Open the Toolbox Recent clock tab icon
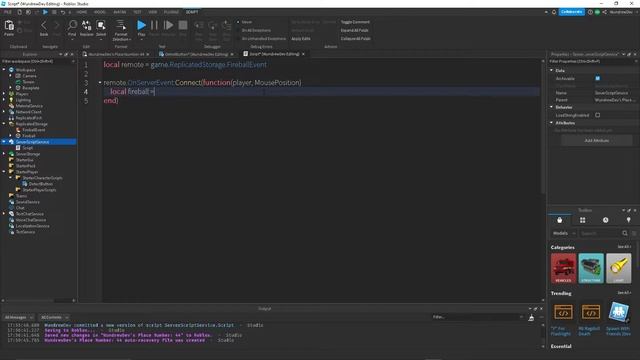Viewport: 640px width, 360px height. pyautogui.click(x=606, y=220)
